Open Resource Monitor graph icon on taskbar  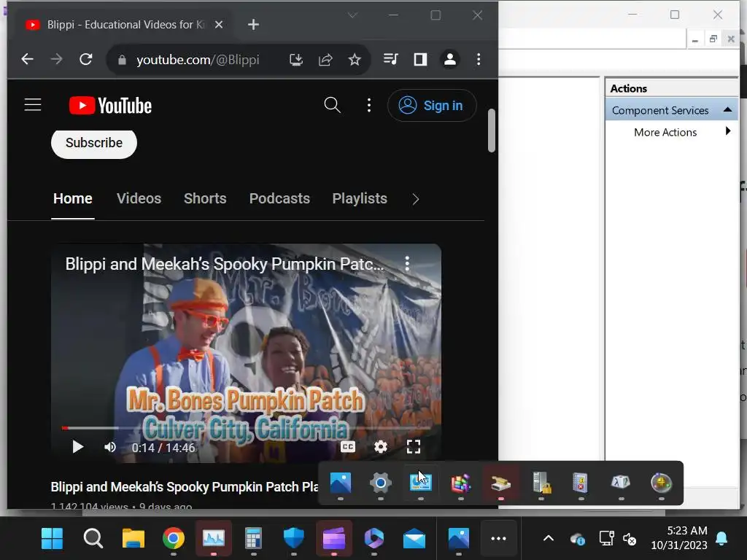click(214, 539)
